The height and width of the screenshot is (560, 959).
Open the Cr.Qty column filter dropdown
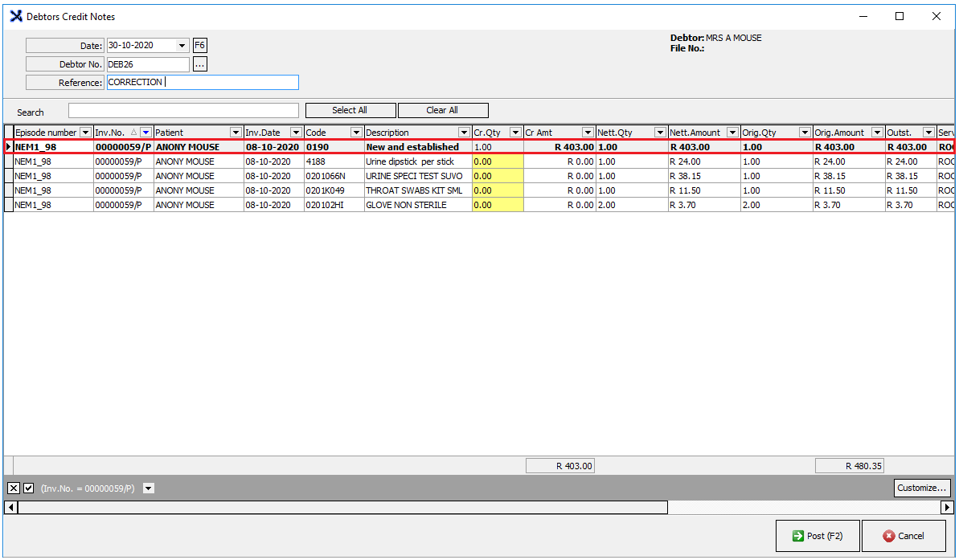click(515, 133)
